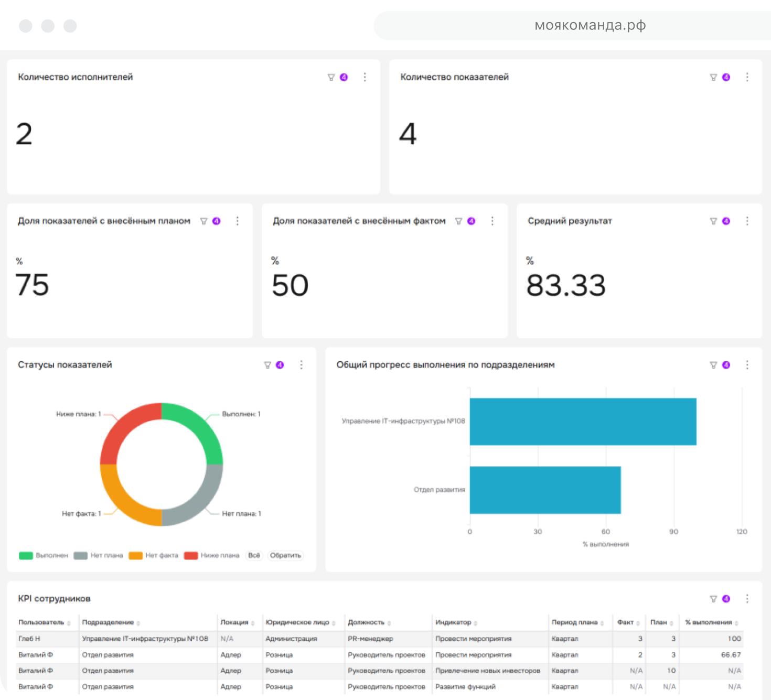Sort table by Должность column

pos(369,622)
